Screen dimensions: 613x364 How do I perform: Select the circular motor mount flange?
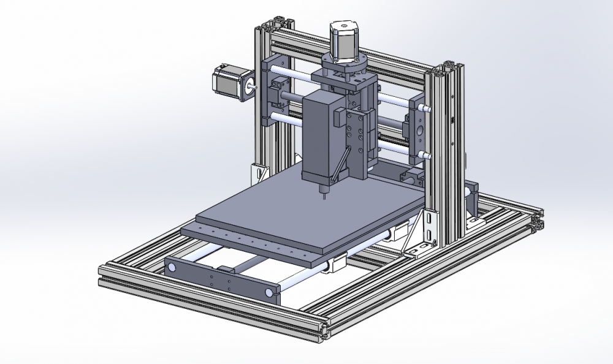click(x=345, y=64)
